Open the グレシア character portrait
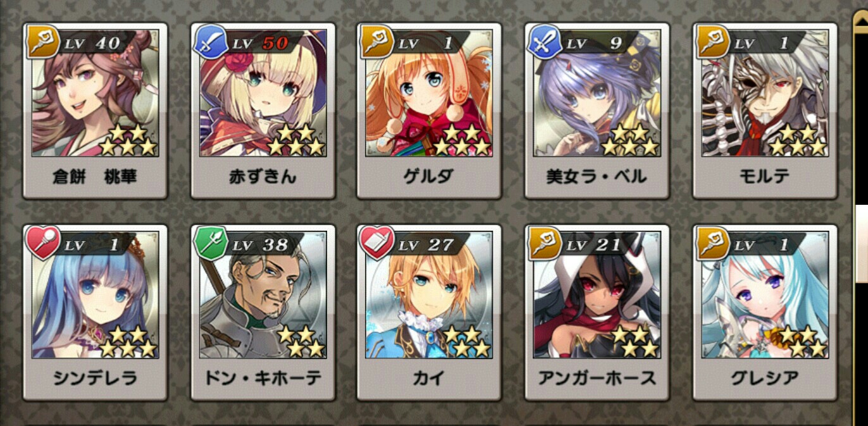868x426 pixels. pos(764,295)
